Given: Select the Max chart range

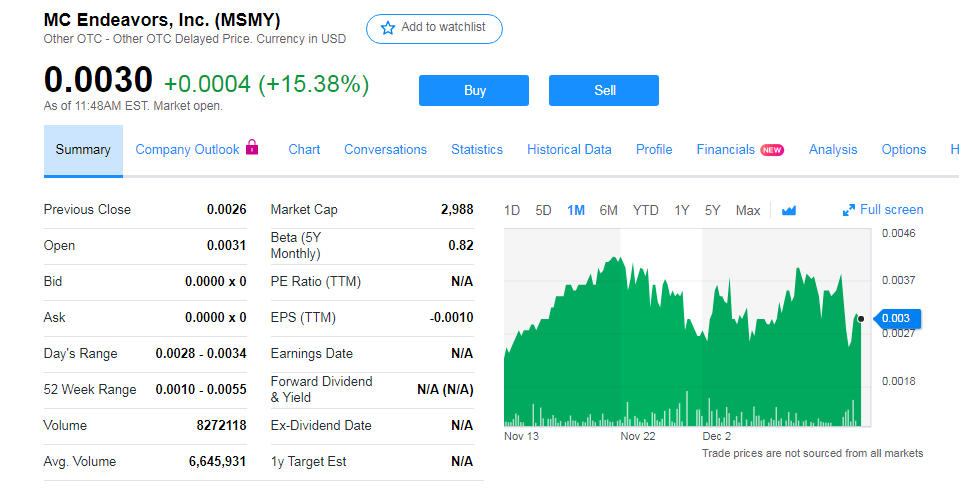Looking at the screenshot, I should pos(747,210).
